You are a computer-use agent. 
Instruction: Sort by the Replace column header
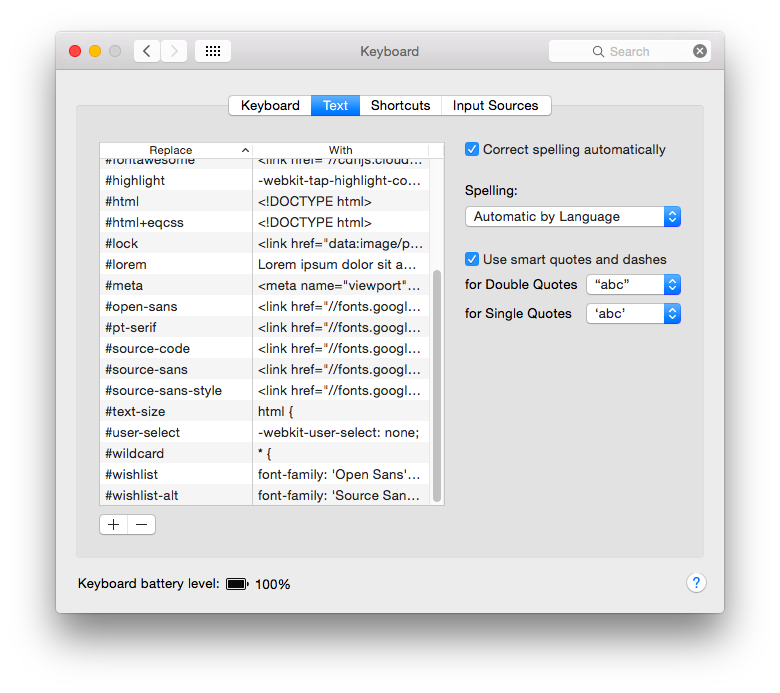pyautogui.click(x=176, y=150)
